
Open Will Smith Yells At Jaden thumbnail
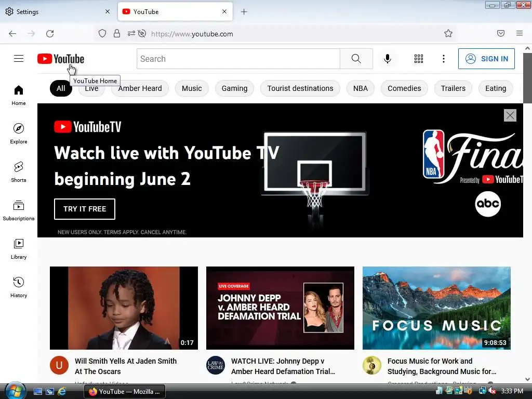124,308
